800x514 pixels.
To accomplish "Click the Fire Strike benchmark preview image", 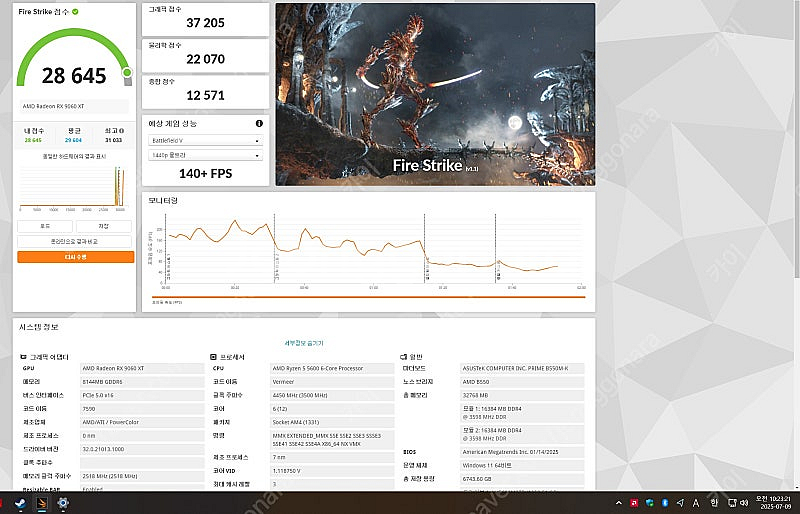I will coord(434,94).
